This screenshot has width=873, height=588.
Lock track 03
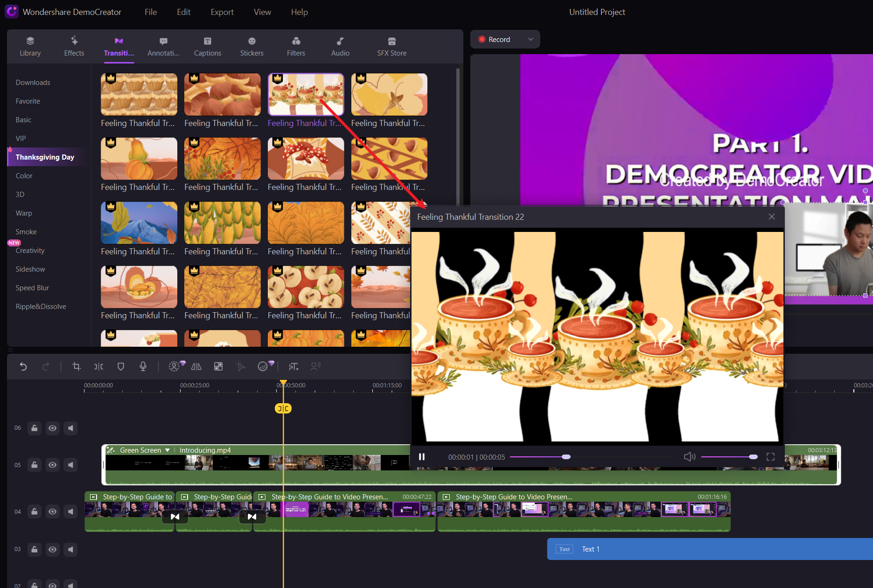[x=35, y=549]
